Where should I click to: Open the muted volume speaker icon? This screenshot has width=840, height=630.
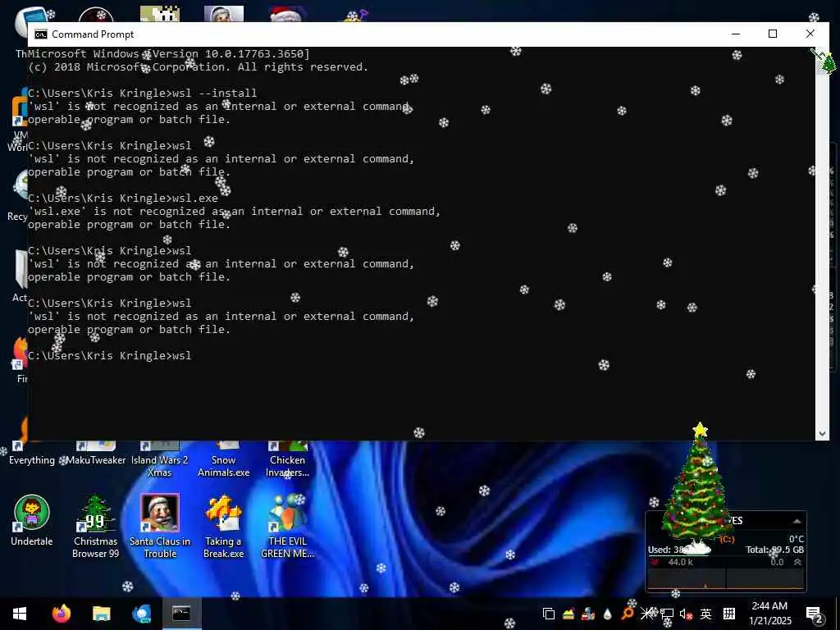point(687,614)
